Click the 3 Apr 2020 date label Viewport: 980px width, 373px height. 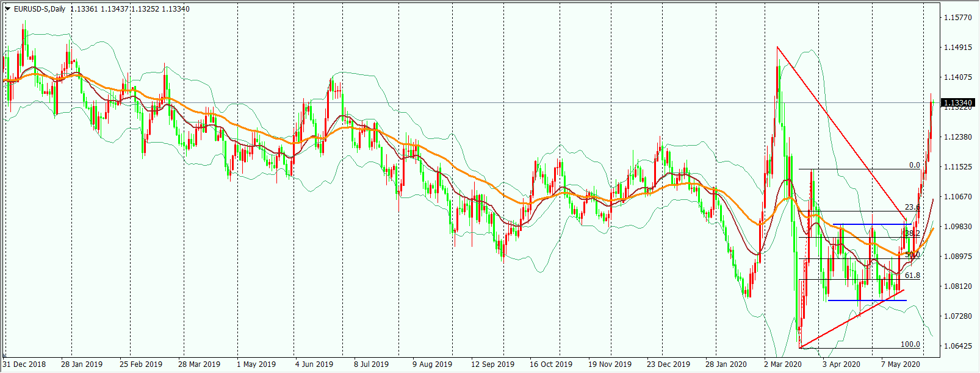tap(841, 364)
